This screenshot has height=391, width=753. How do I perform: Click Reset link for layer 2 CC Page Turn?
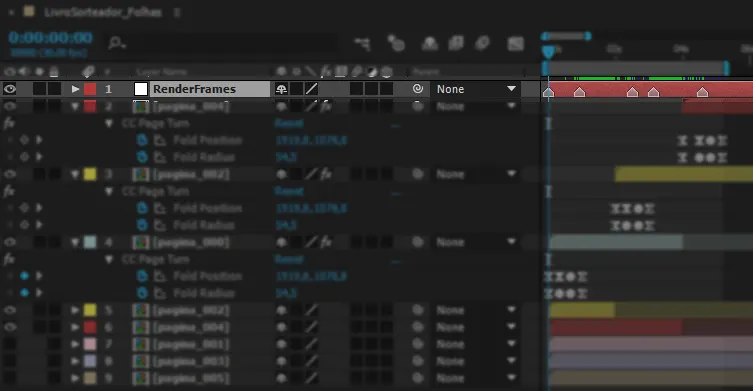pos(289,123)
